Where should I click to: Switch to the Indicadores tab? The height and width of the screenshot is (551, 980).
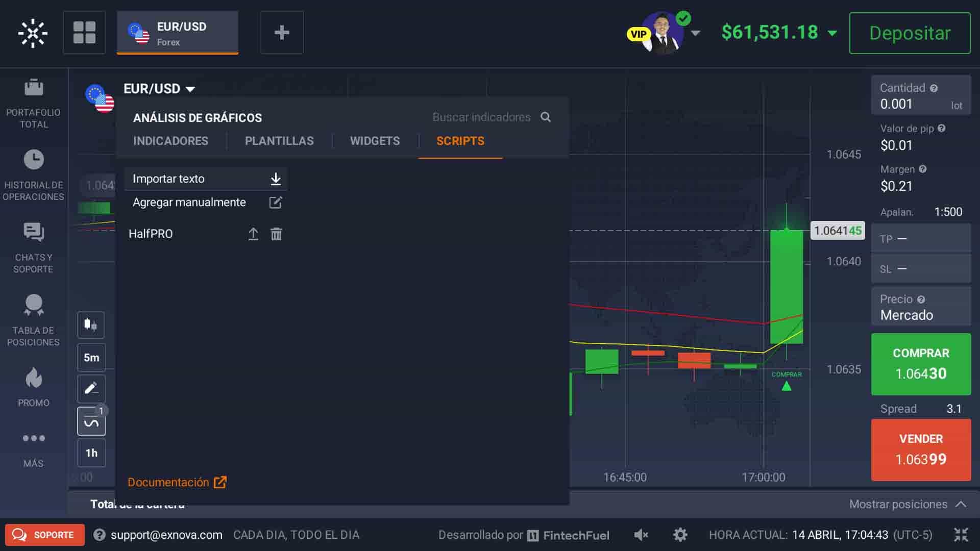(170, 141)
